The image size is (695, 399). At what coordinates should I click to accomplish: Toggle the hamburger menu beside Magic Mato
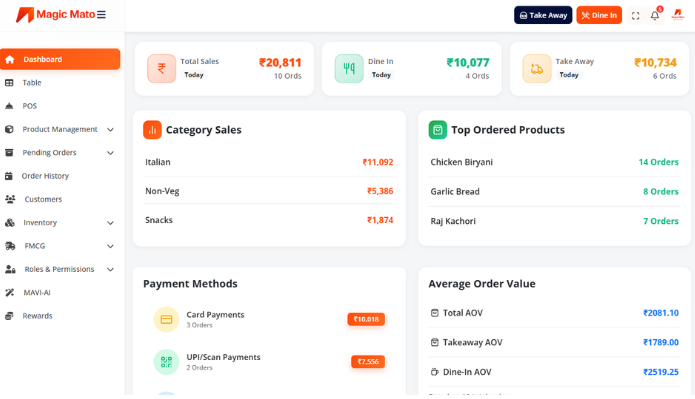[x=102, y=15]
